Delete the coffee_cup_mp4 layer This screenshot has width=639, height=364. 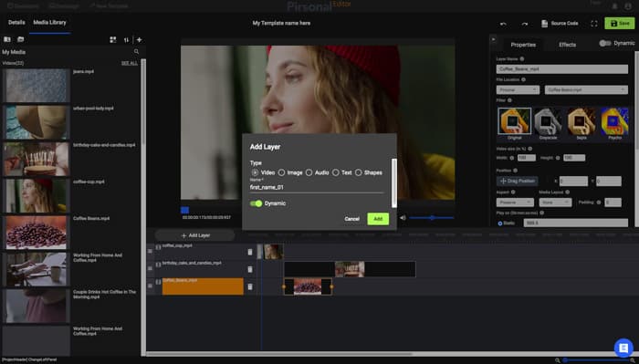coord(250,252)
